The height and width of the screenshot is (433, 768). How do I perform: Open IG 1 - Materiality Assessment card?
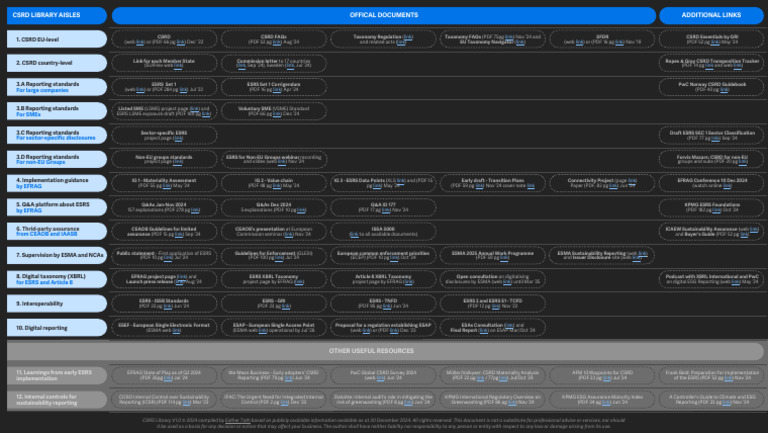tap(164, 183)
